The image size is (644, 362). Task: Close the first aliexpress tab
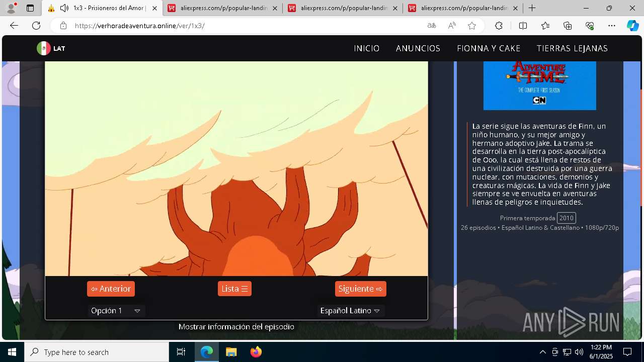pyautogui.click(x=275, y=8)
